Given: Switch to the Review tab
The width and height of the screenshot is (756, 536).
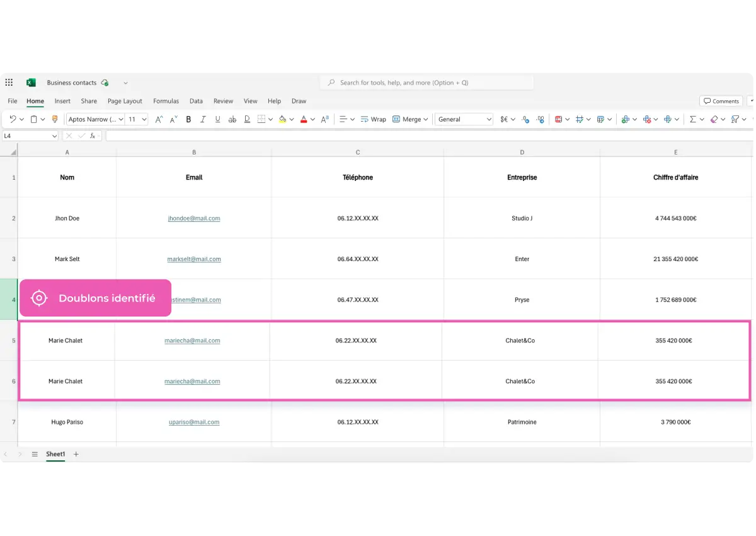Looking at the screenshot, I should [x=223, y=101].
